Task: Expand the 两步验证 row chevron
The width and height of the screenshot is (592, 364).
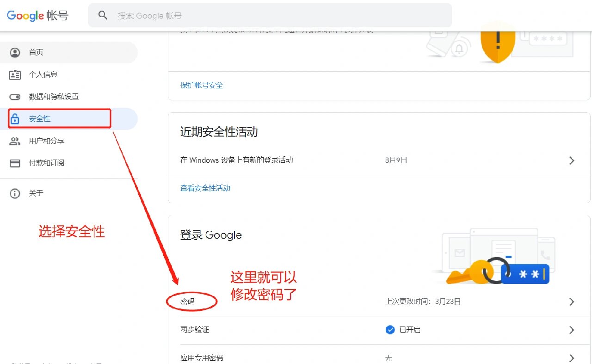Action: tap(572, 330)
